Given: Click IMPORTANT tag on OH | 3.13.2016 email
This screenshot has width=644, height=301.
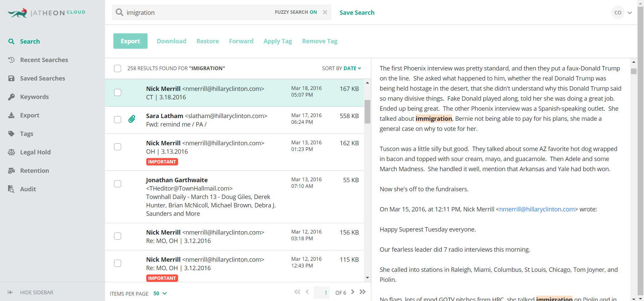Looking at the screenshot, I should pyautogui.click(x=162, y=162).
